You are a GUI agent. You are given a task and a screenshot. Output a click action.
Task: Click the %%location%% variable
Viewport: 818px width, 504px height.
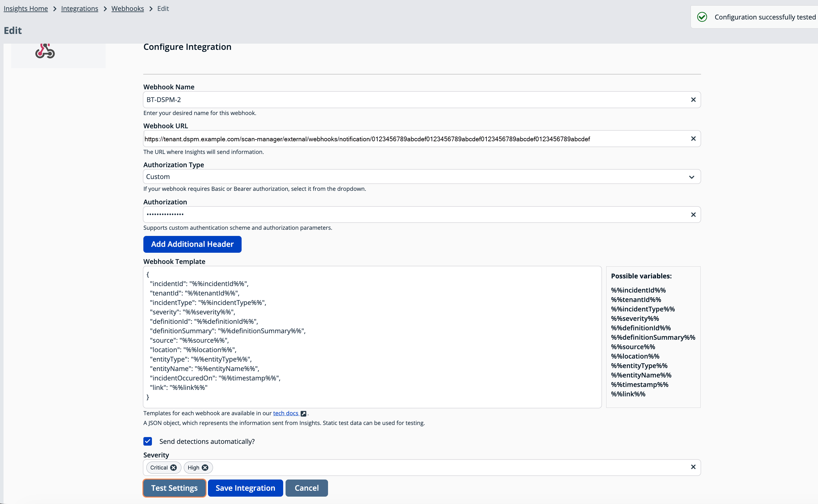[x=635, y=356]
